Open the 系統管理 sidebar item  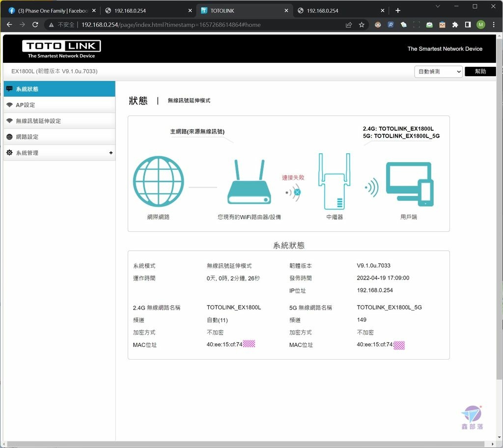click(59, 153)
